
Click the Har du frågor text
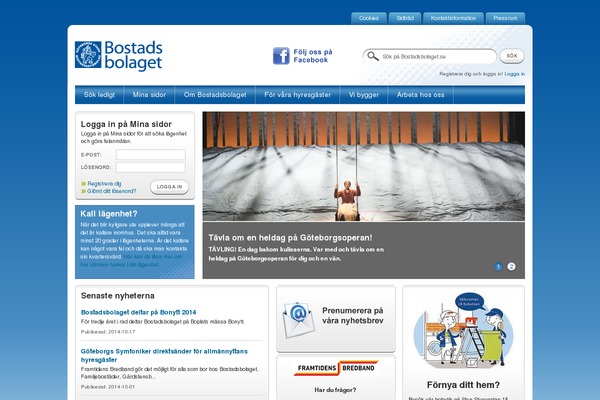pyautogui.click(x=335, y=390)
